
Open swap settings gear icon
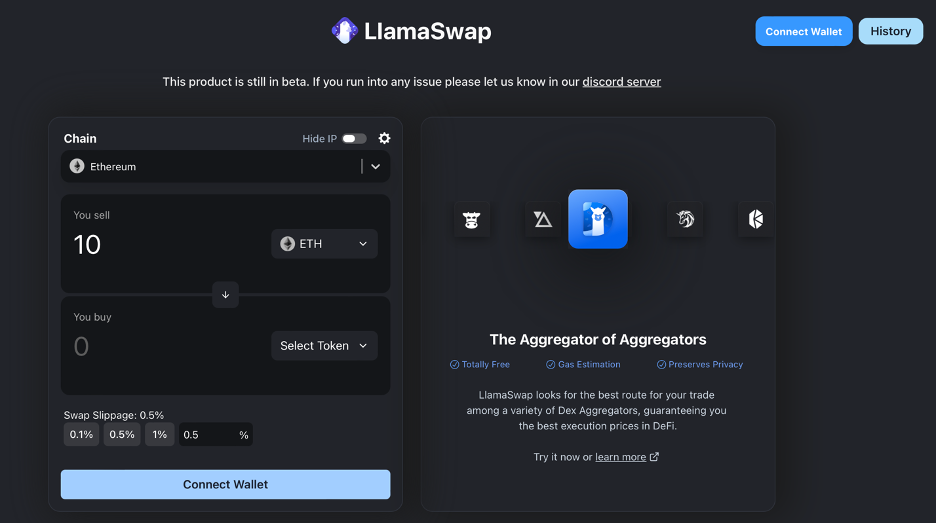(384, 139)
